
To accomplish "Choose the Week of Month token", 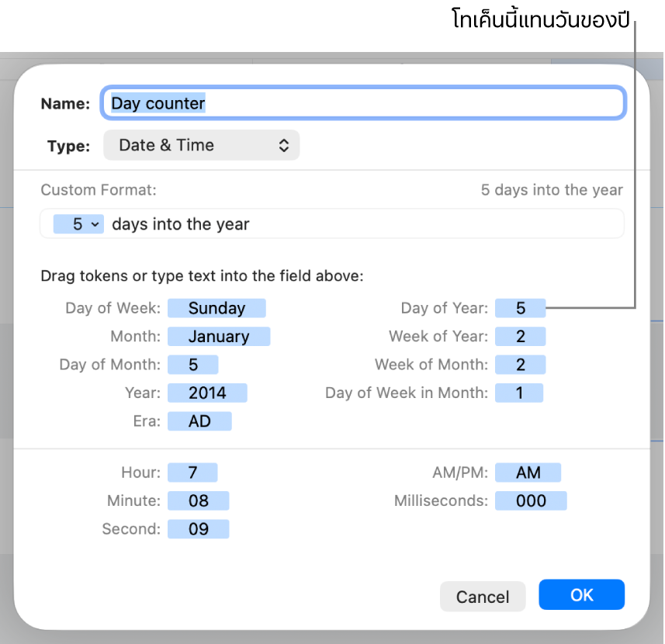I will point(521,365).
